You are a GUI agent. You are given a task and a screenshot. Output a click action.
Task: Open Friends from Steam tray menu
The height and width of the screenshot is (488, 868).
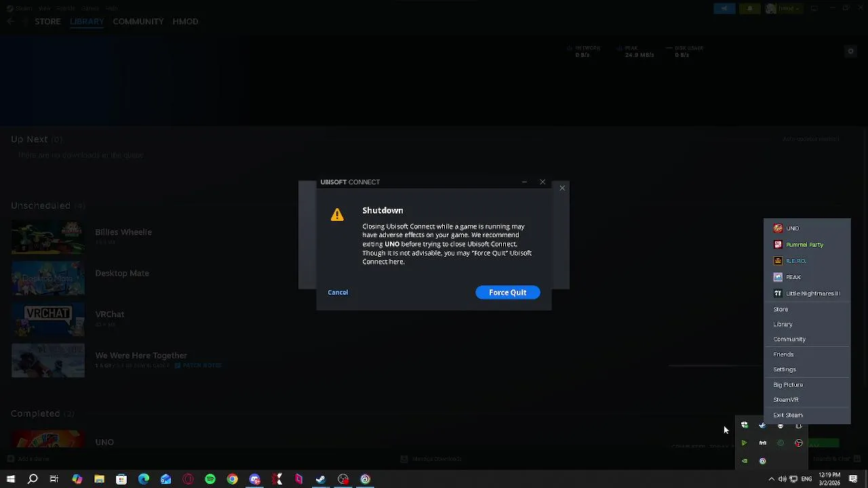(807, 354)
